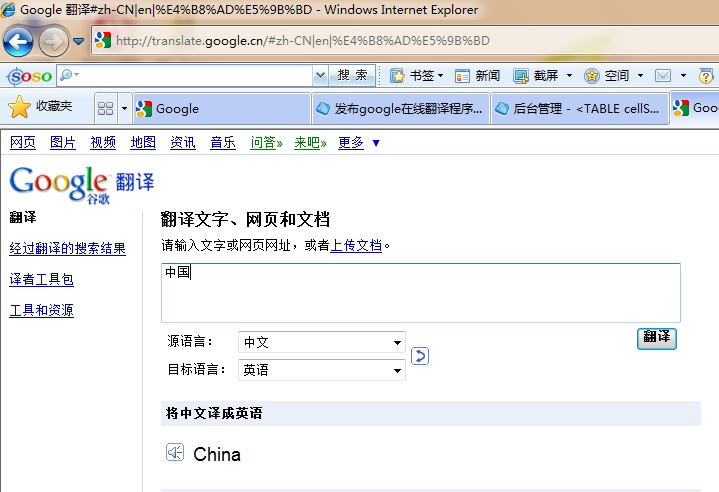This screenshot has height=492, width=719.
Task: Click the 上传文档 upload document link
Action: 356,245
